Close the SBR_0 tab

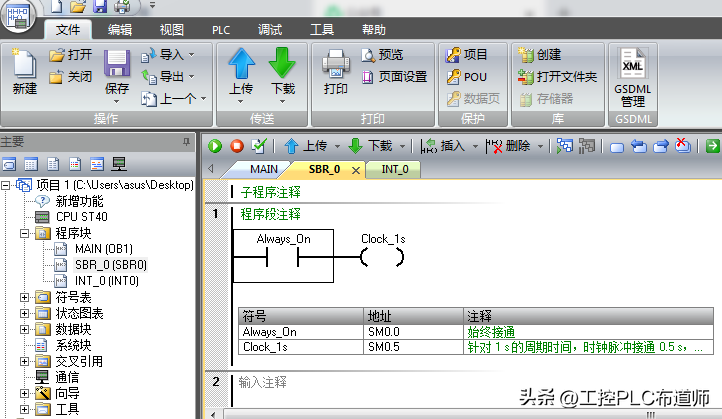click(x=355, y=170)
